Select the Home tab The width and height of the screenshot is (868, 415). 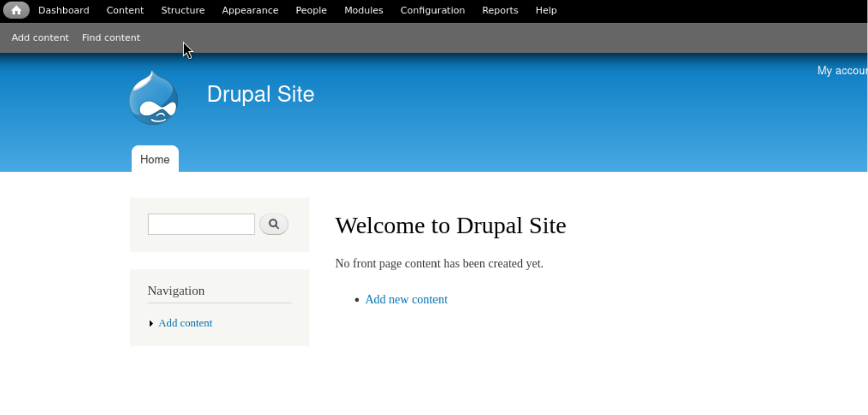pos(155,159)
